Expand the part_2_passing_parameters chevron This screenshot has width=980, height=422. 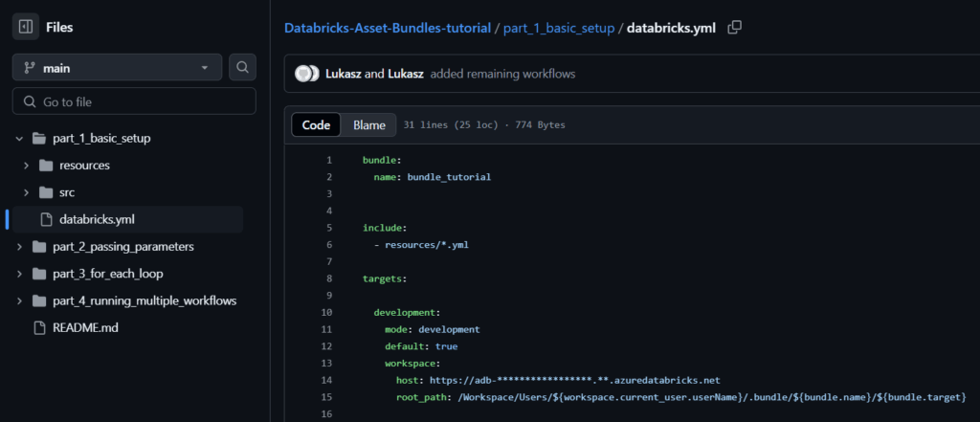coord(19,247)
